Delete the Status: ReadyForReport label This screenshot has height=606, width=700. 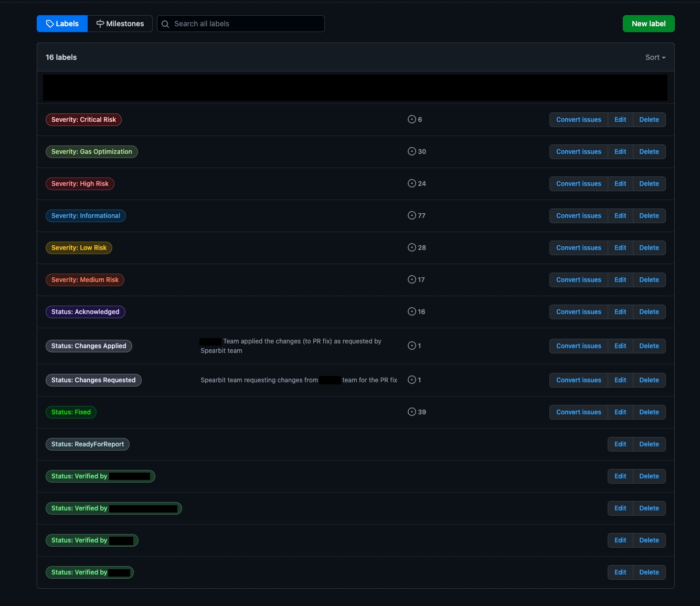(649, 444)
